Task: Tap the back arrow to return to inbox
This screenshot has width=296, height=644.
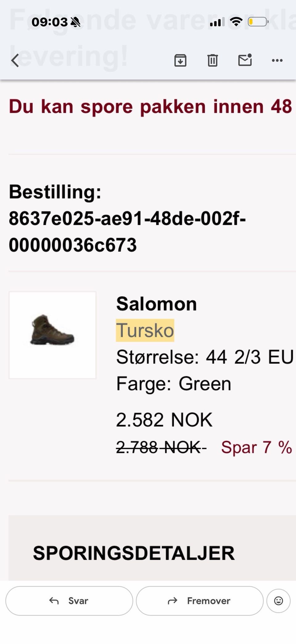Action: tap(15, 60)
